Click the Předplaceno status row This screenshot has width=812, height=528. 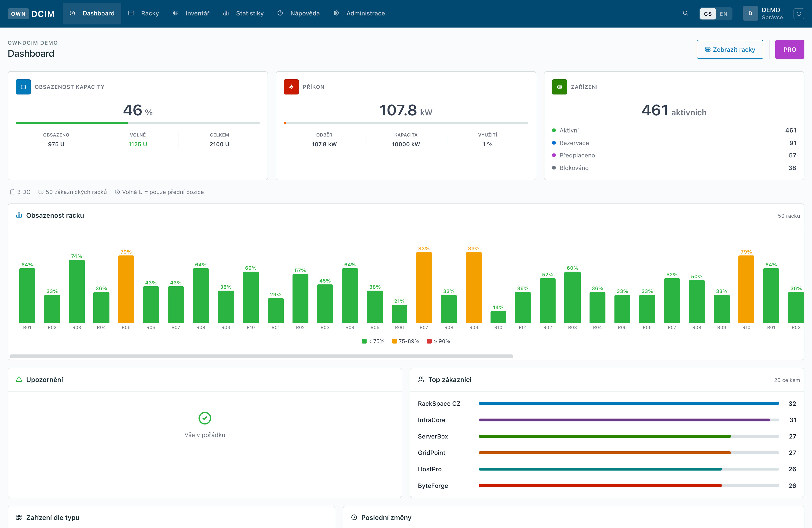coord(674,155)
